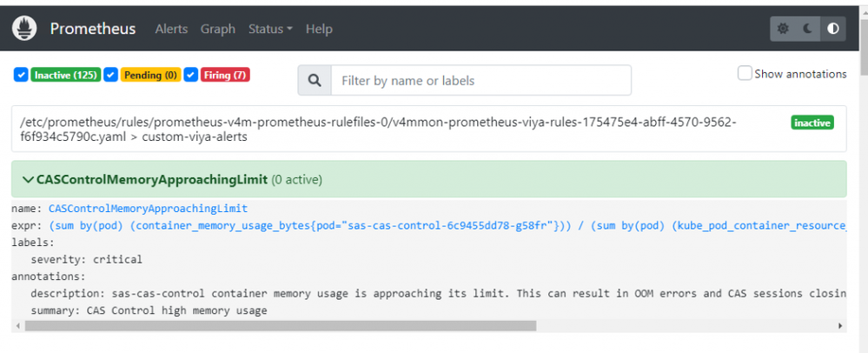Click the horizontal scrollbar right arrow

coord(840,326)
